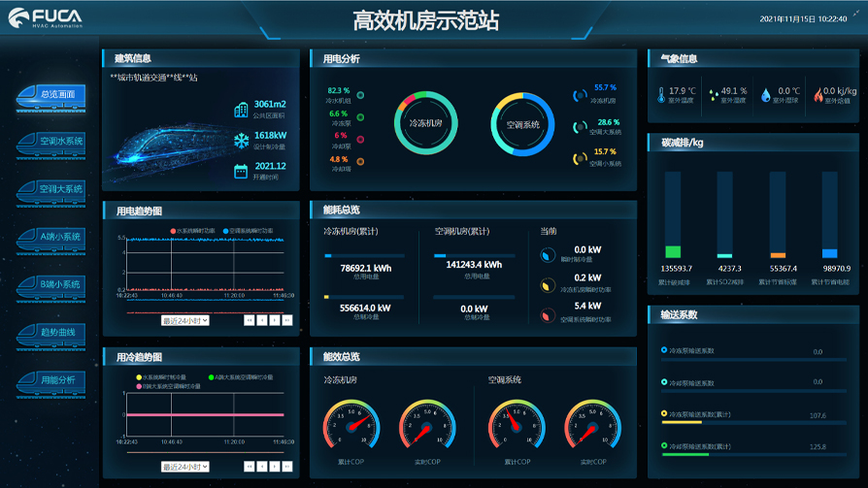
Task: Click the outdoor humidity droplets icon
Action: (x=714, y=95)
